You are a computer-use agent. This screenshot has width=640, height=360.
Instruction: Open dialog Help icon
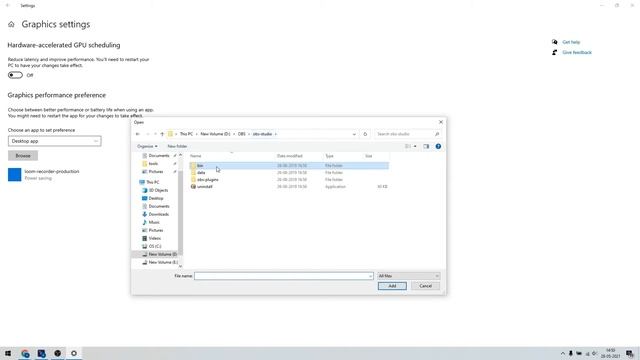coord(438,146)
